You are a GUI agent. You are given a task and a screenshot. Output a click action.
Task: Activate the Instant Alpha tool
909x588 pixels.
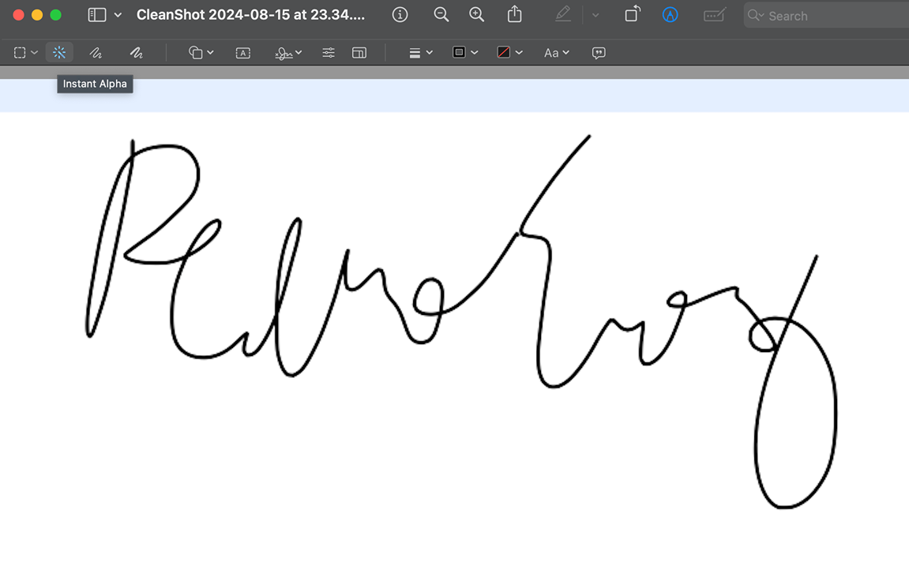point(59,52)
